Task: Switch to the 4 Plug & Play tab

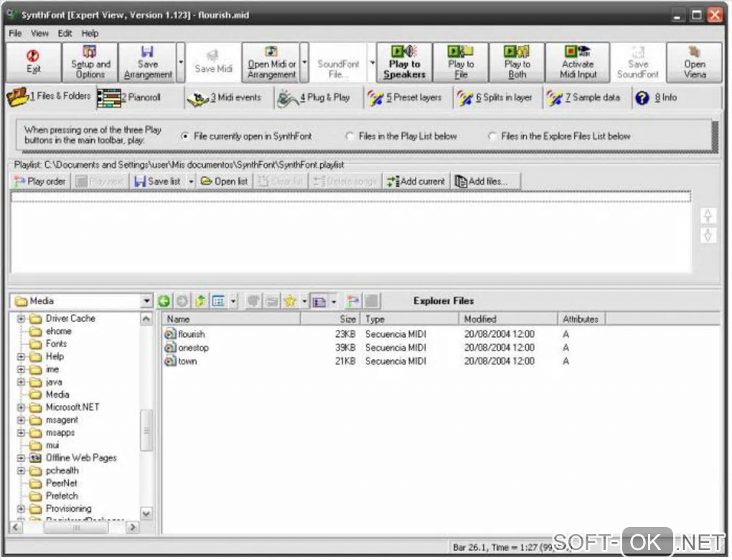Action: point(319,98)
